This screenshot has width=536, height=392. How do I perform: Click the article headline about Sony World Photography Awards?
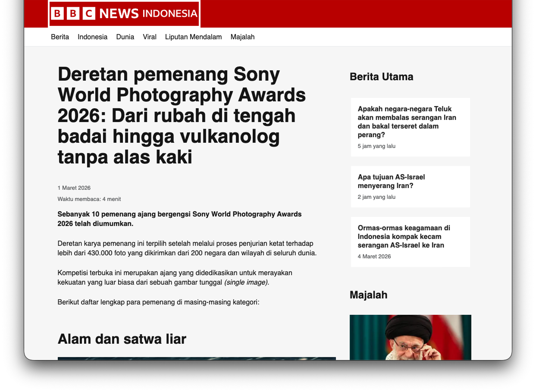tap(181, 116)
